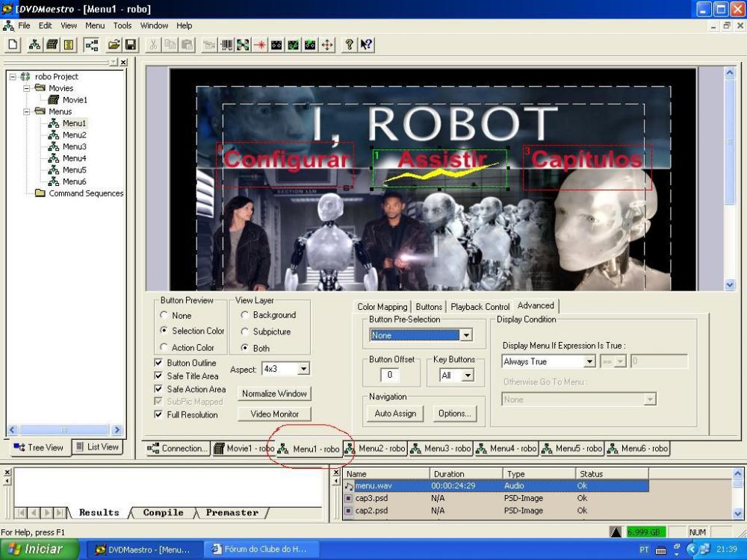Click the red star toolbar icon
The height and width of the screenshot is (560, 747).
click(260, 45)
